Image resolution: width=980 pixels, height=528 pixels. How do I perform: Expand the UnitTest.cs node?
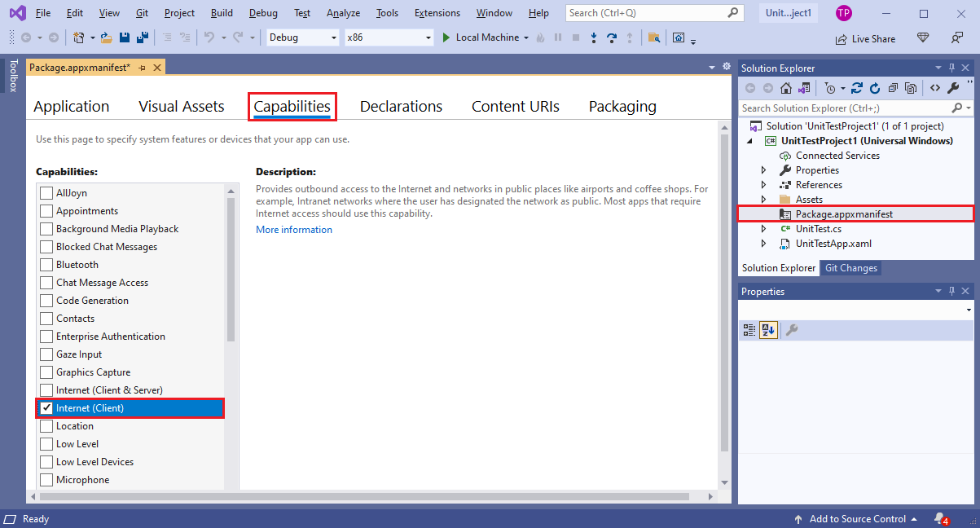(763, 229)
